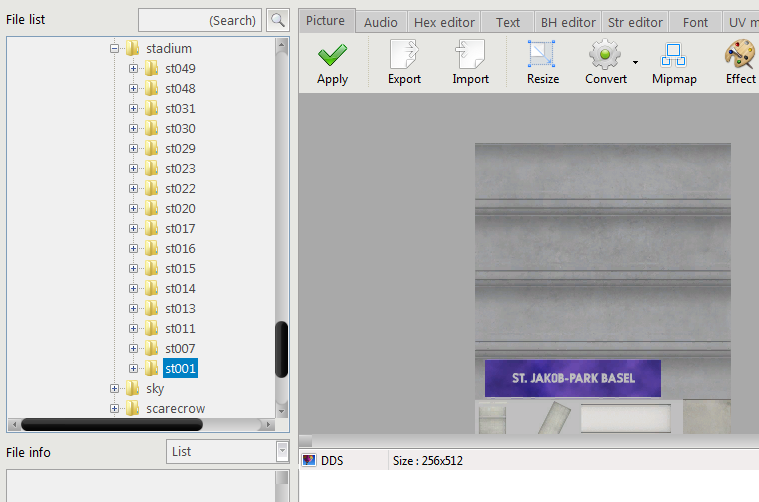Expand the st007 folder node
The width and height of the screenshot is (759, 502).
point(133,349)
